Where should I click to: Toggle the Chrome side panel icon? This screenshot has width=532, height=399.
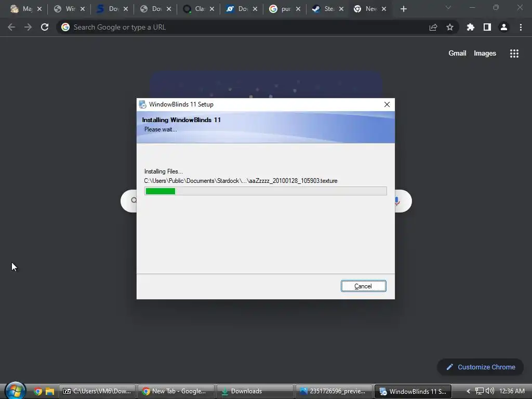point(487,27)
